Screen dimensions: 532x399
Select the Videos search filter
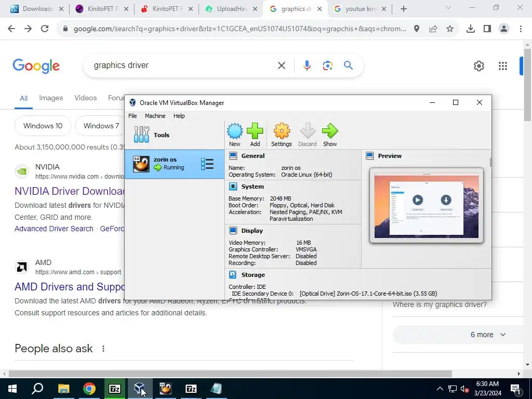[86, 98]
